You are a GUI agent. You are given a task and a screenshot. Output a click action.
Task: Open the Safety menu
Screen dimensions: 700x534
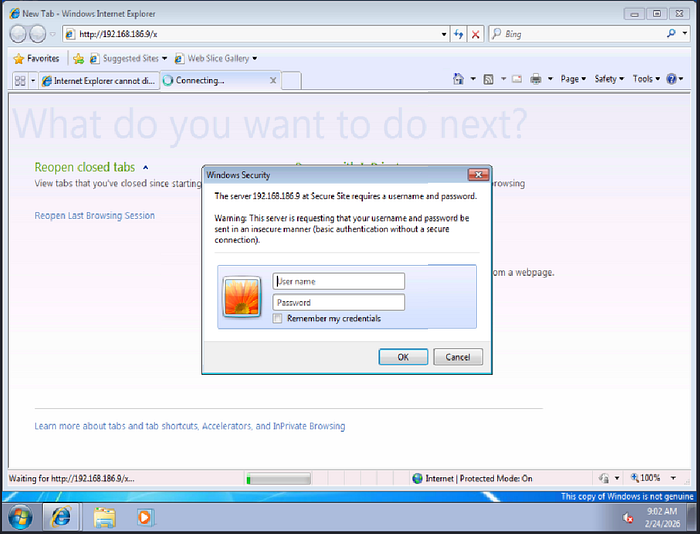[608, 79]
